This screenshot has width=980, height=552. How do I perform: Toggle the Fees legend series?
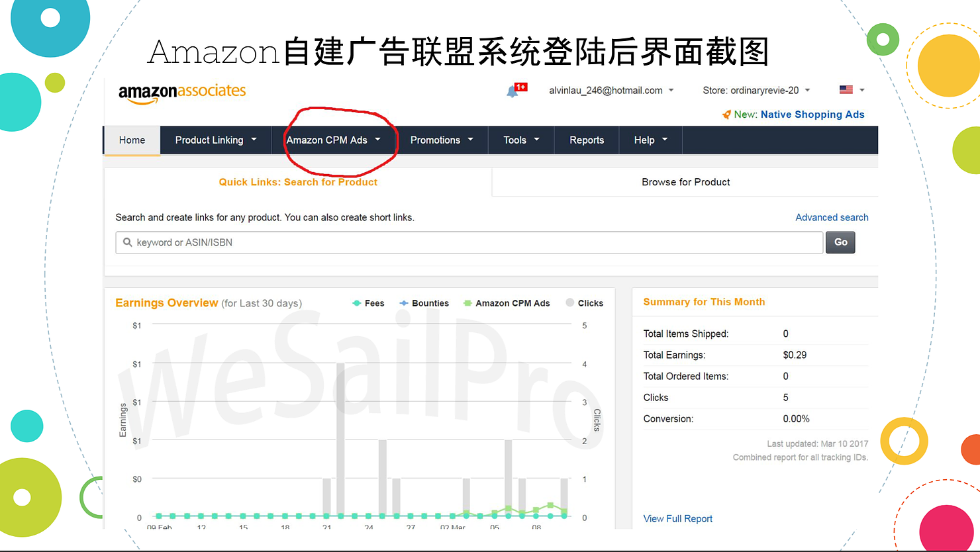(x=368, y=303)
